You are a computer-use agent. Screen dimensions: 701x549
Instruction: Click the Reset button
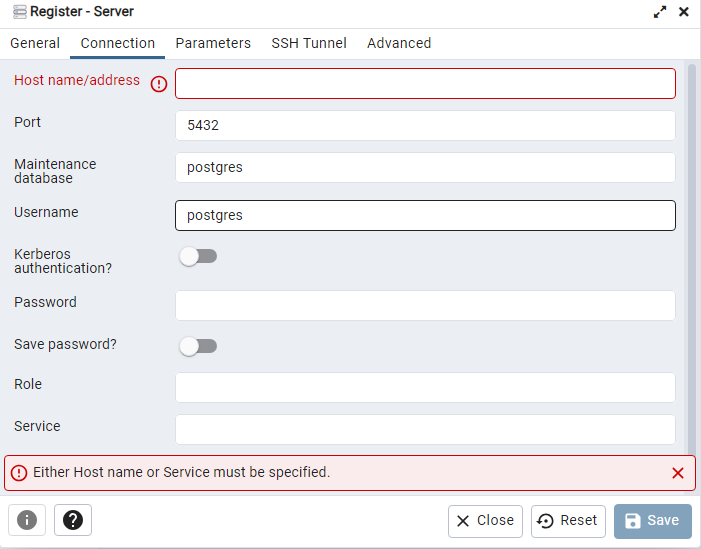pos(568,521)
